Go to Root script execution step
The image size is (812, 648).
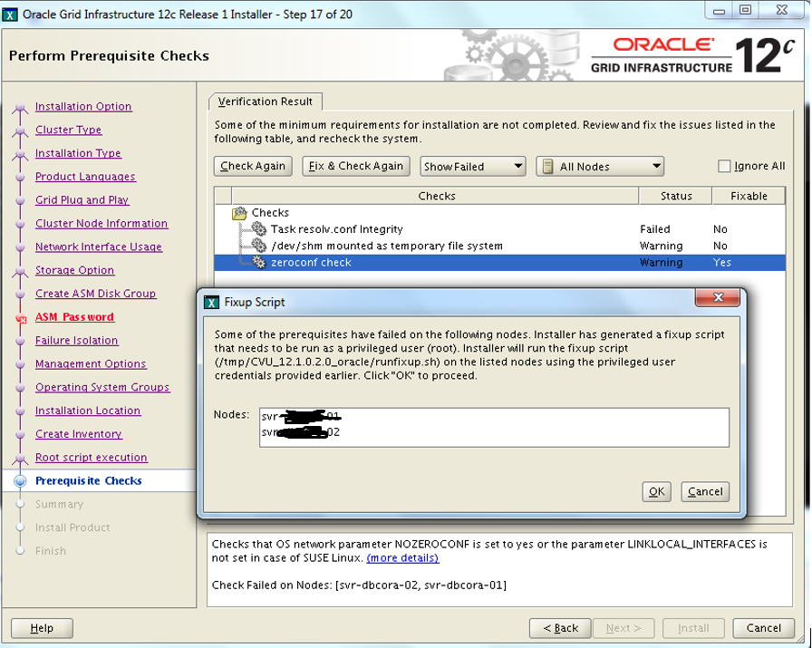pyautogui.click(x=92, y=458)
